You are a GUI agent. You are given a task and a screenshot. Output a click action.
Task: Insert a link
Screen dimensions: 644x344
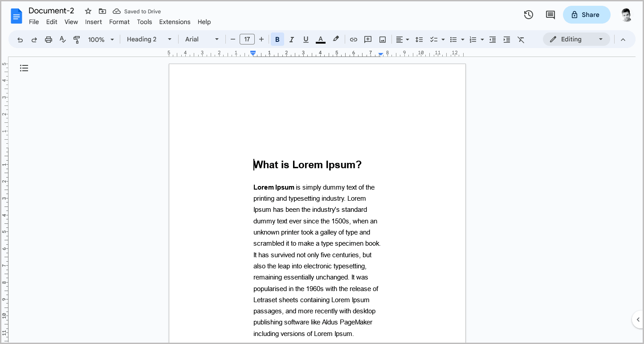(353, 39)
